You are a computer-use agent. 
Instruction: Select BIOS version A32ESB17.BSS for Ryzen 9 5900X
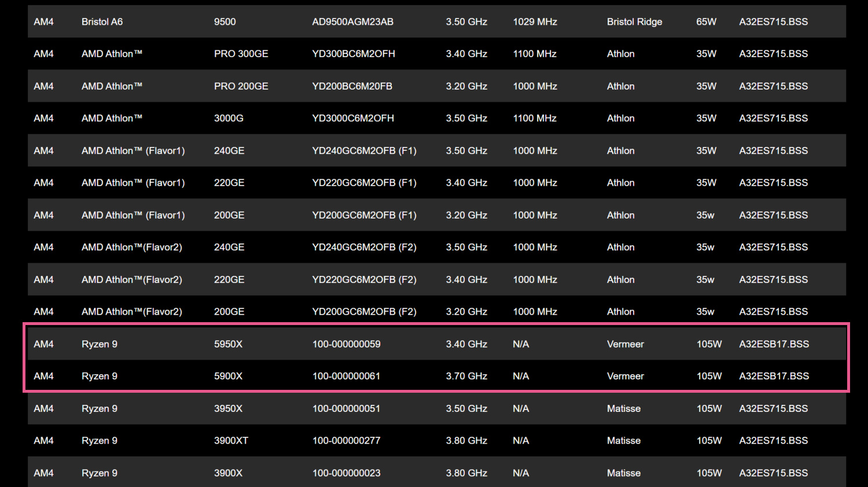tap(774, 376)
